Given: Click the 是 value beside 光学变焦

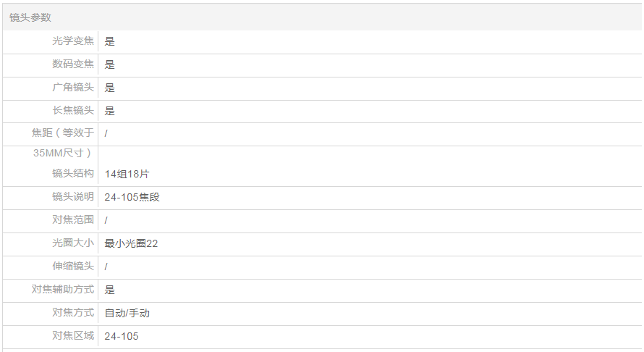Looking at the screenshot, I should 109,41.
